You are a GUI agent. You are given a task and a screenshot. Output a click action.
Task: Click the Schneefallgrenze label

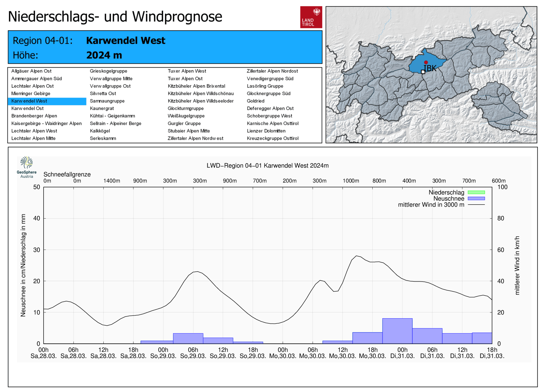click(x=67, y=174)
